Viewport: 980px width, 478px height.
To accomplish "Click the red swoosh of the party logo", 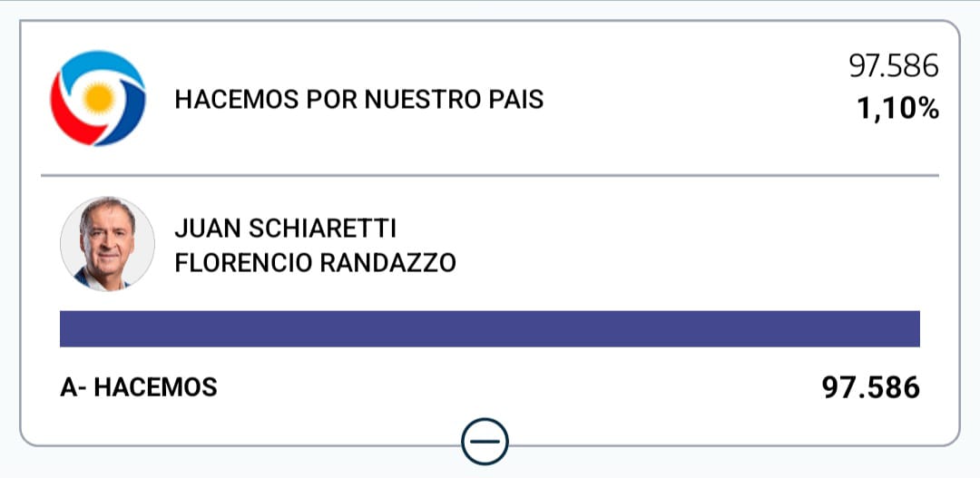I will pos(65,113).
